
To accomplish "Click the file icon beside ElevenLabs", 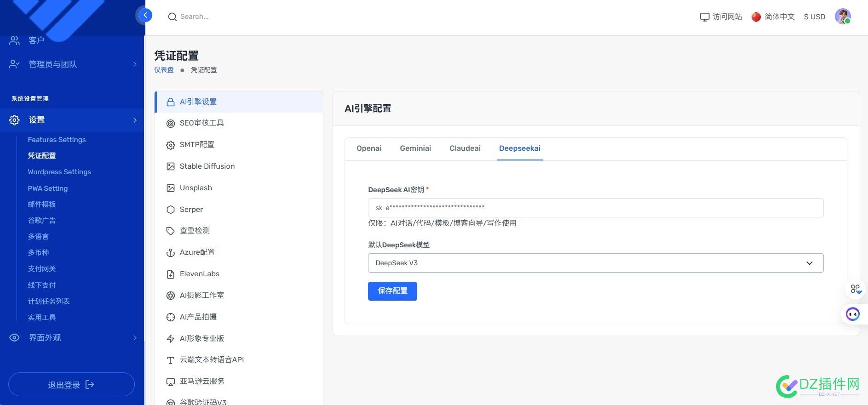I will (x=170, y=274).
